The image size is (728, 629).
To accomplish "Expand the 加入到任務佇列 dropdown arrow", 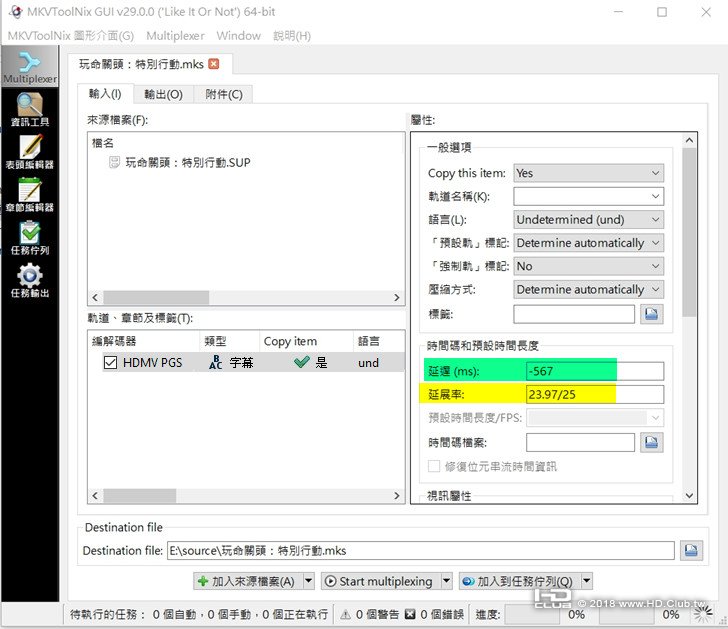I will pos(587,581).
